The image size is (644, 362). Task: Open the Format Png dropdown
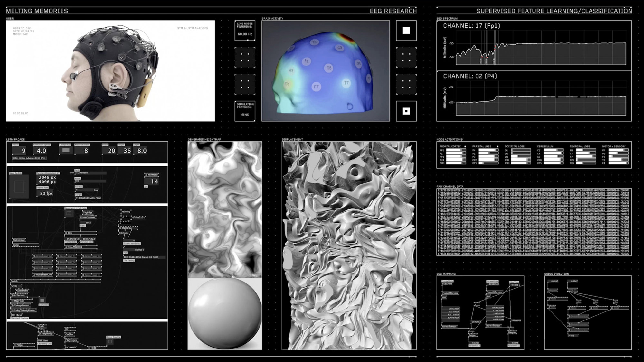(x=87, y=190)
